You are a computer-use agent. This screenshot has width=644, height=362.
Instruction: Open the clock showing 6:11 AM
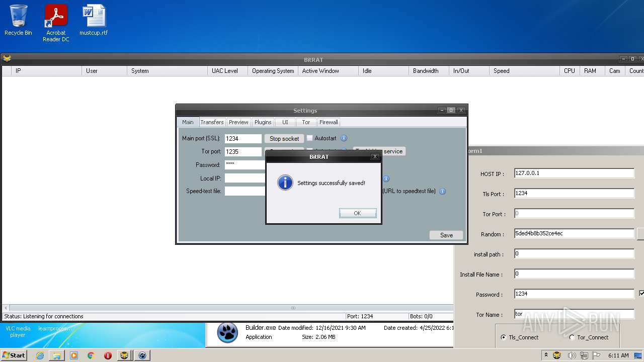click(x=618, y=355)
